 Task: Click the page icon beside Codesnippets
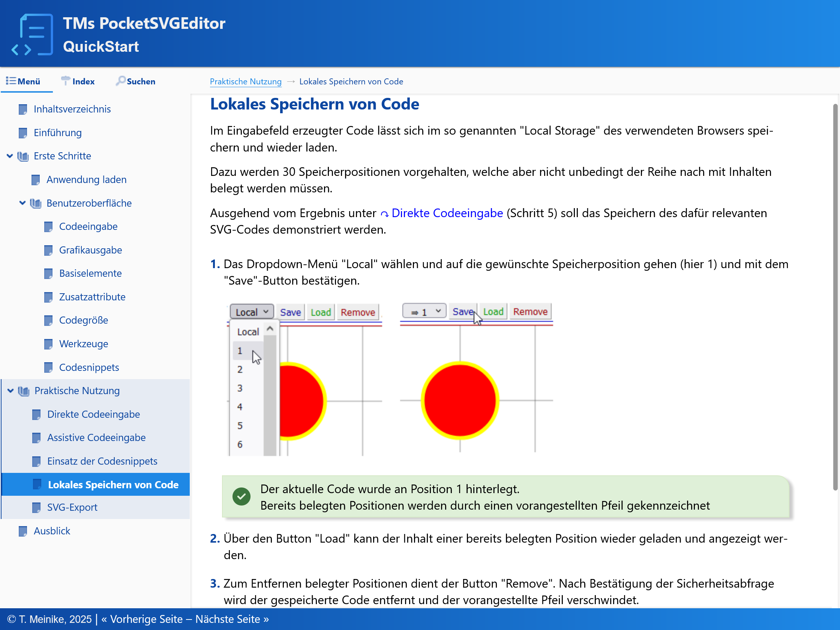48,367
